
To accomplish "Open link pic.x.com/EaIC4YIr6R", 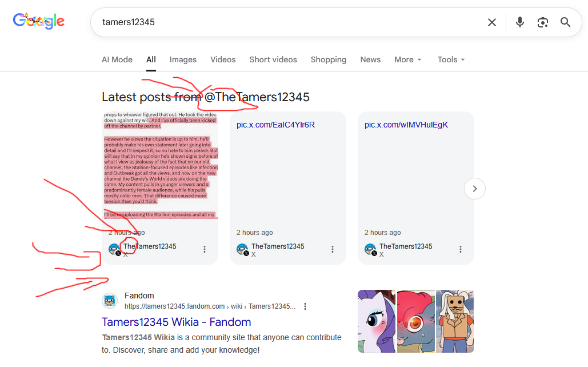I will [x=275, y=125].
